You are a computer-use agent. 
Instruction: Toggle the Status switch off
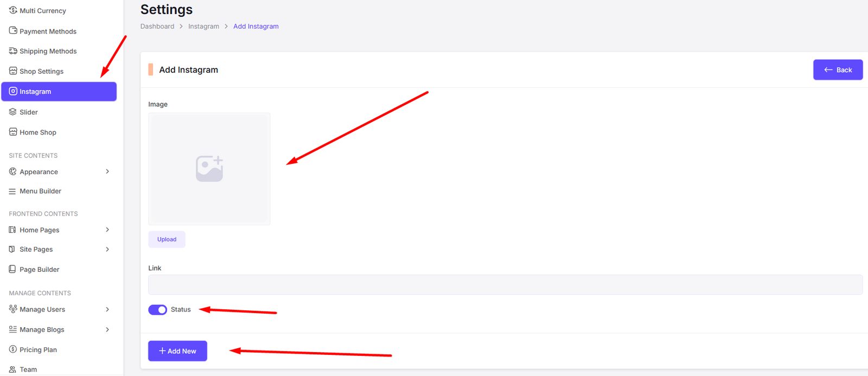click(158, 310)
